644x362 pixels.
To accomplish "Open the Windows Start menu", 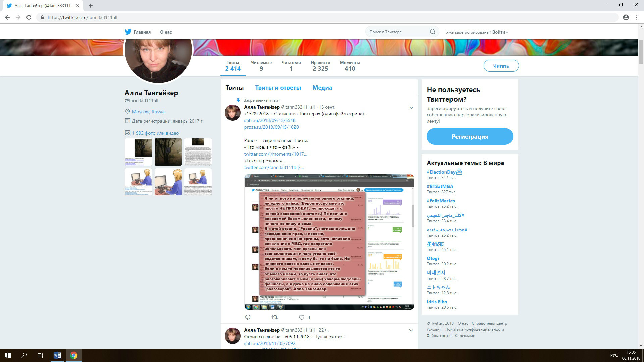I will click(x=8, y=355).
